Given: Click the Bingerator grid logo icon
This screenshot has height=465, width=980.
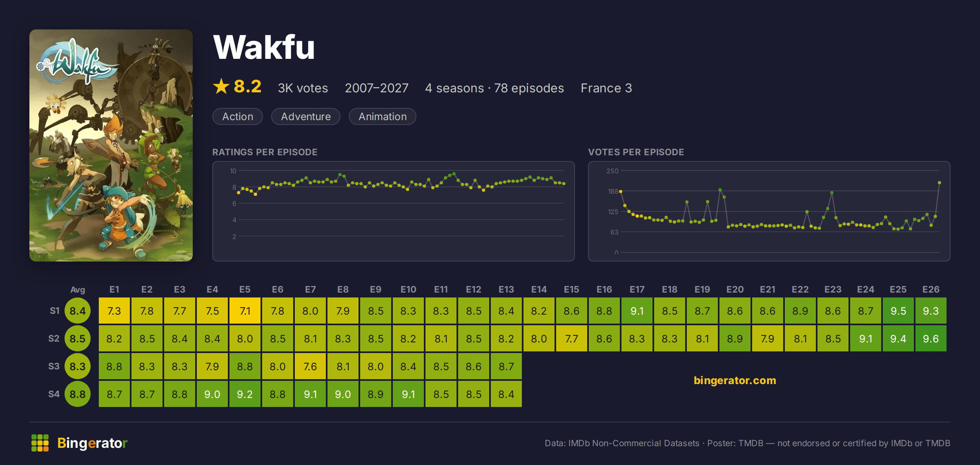Looking at the screenshot, I should coord(40,443).
